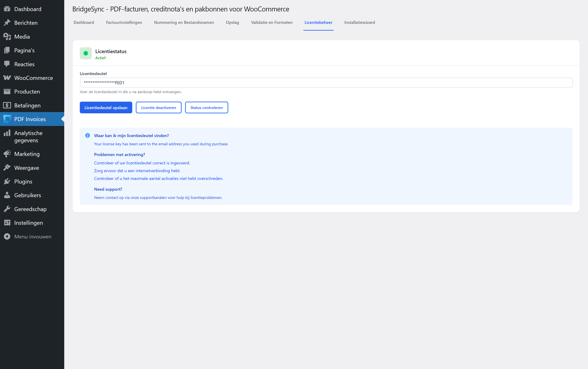Go to the Nummering en Bestandsnamen tab
Screen dimensions: 588x369
tap(184, 23)
